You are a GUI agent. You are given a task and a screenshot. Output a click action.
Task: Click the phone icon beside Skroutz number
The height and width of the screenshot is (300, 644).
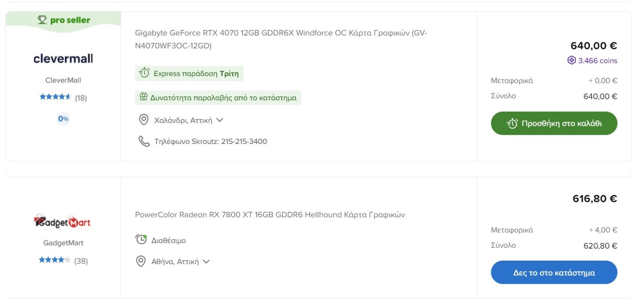coord(144,141)
